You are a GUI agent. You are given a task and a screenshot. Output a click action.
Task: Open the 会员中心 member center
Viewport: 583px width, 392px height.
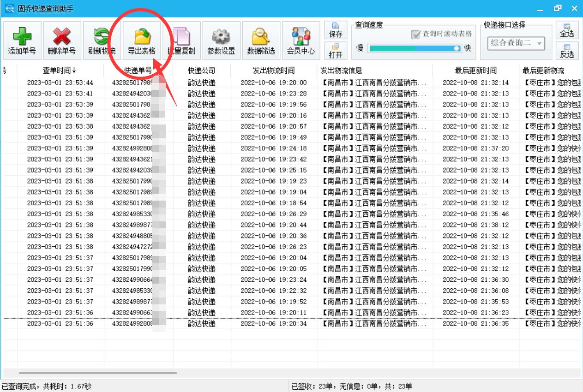click(301, 41)
